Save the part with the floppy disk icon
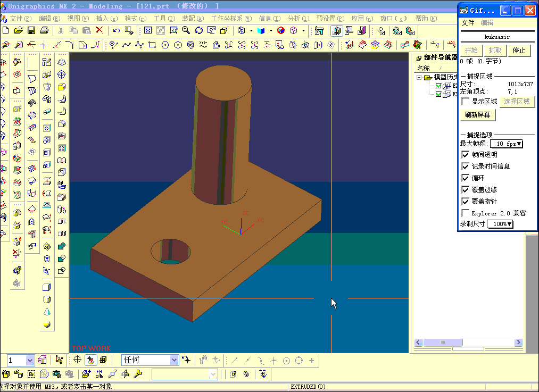The height and width of the screenshot is (392, 539). point(31,30)
